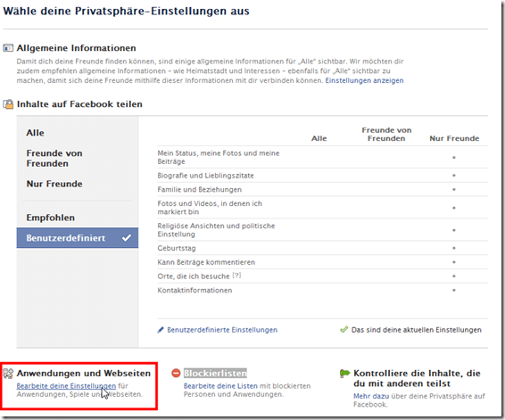Screen dimensions: 505x420
Task: Open the Benutzerdefinierte Einstellungen link
Action: [222, 330]
